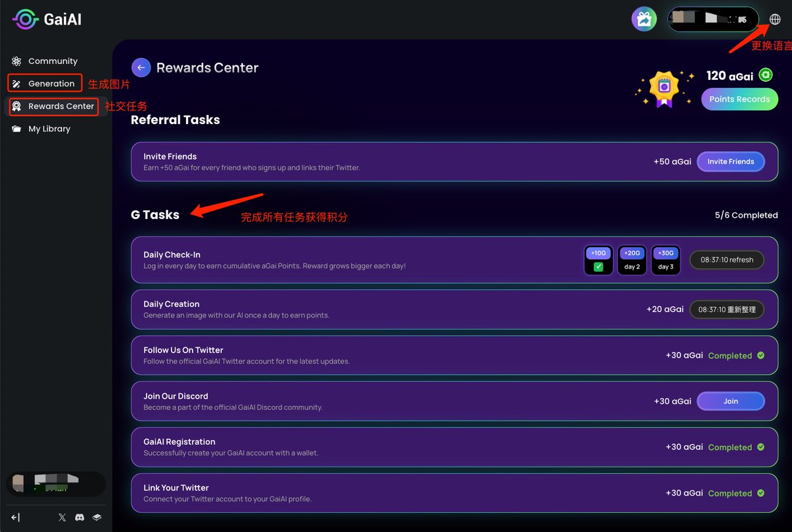
Task: Open My Library in the sidebar
Action: [x=49, y=129]
